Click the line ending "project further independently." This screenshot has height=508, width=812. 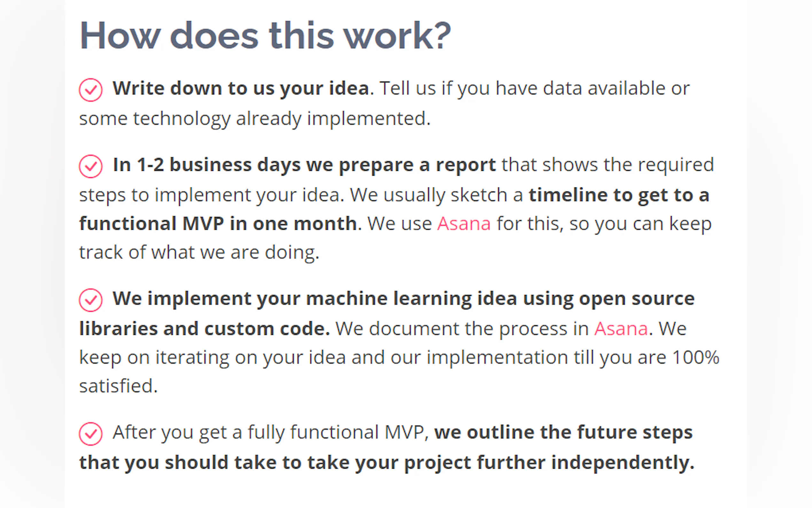(x=386, y=462)
